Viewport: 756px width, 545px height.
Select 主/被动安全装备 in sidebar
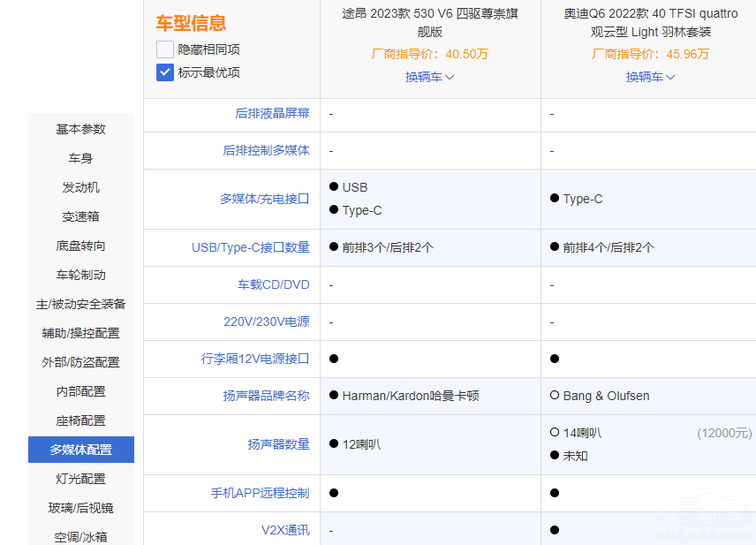pos(81,304)
